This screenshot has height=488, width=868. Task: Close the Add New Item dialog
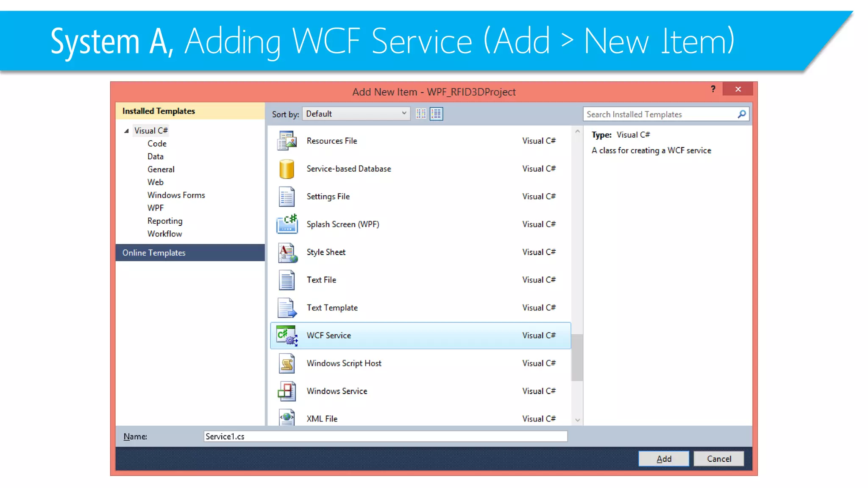pyautogui.click(x=738, y=89)
